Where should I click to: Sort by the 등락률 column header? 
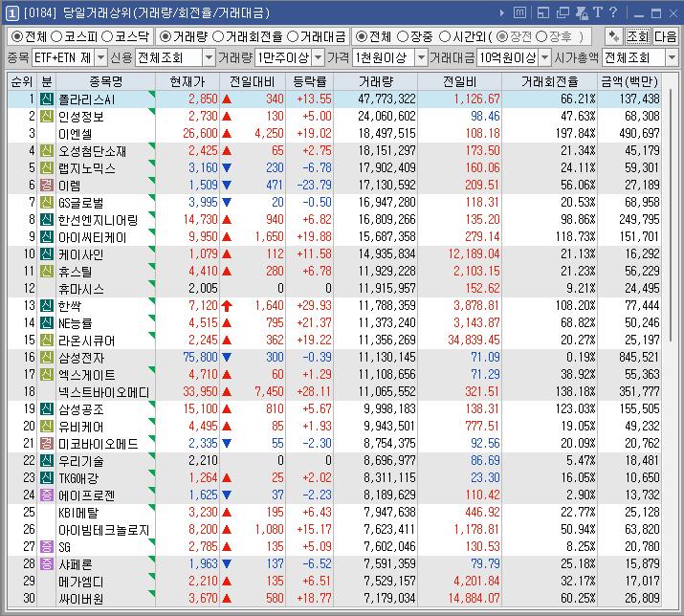(x=310, y=81)
